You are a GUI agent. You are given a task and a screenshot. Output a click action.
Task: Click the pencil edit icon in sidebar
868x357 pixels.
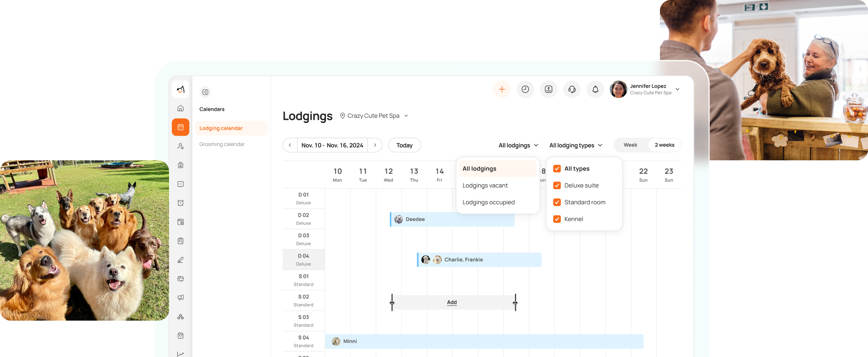[x=180, y=260]
